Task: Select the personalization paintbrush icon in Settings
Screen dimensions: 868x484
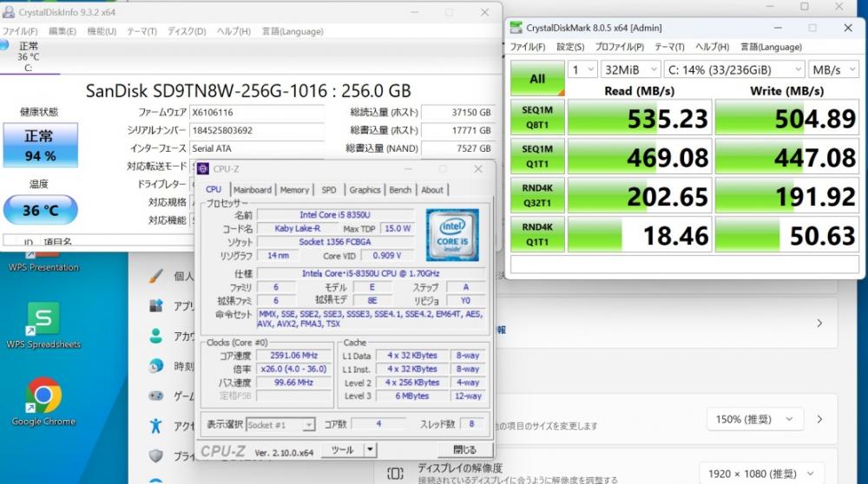Action: (x=156, y=275)
